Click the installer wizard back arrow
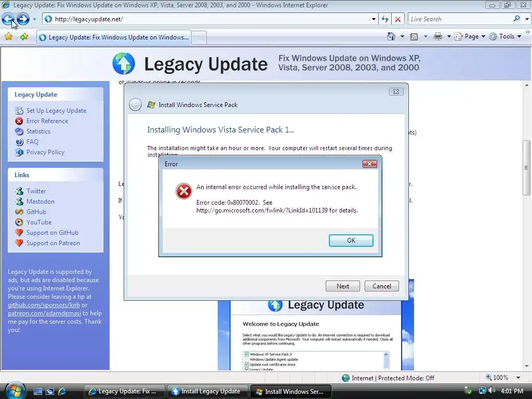Screen dimensions: 532x399 pos(136,105)
